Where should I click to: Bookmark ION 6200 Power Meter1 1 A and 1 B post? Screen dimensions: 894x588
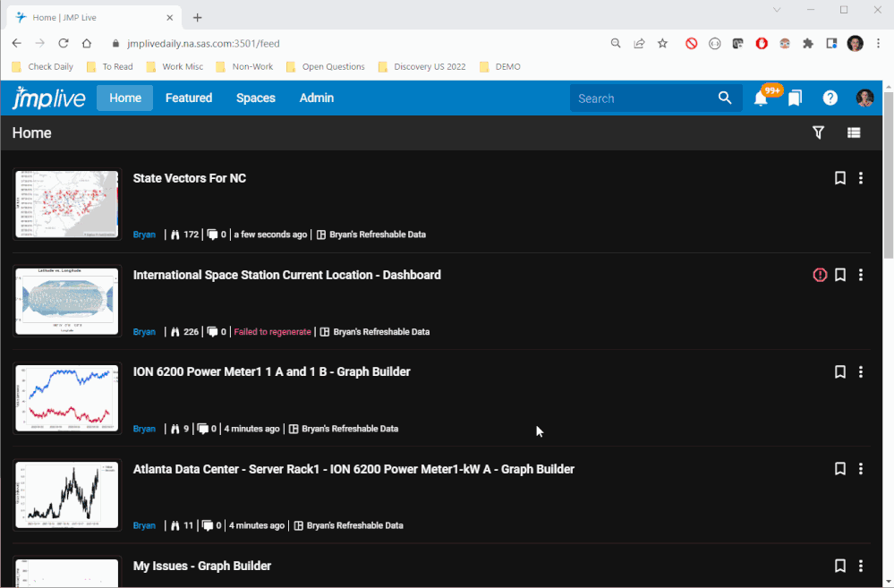coord(839,371)
